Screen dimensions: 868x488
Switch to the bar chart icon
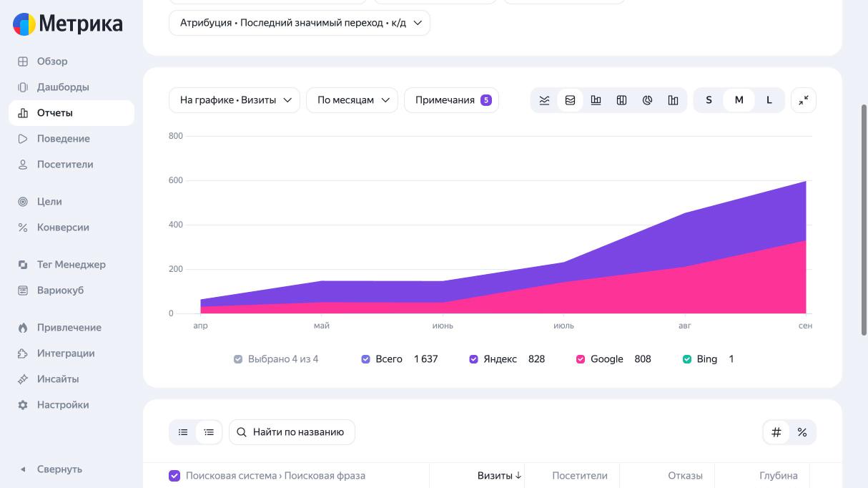point(596,100)
